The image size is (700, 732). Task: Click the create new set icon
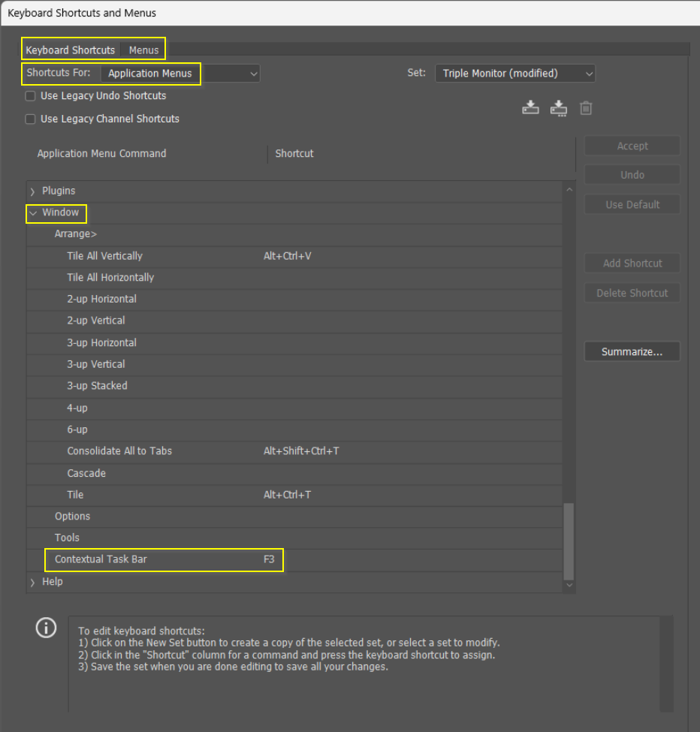[x=558, y=107]
